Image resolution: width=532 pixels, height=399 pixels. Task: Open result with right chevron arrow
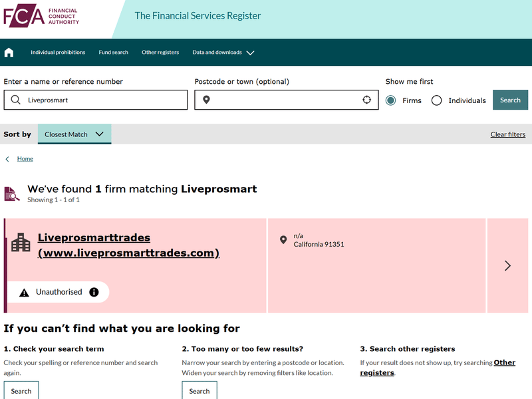point(507,265)
